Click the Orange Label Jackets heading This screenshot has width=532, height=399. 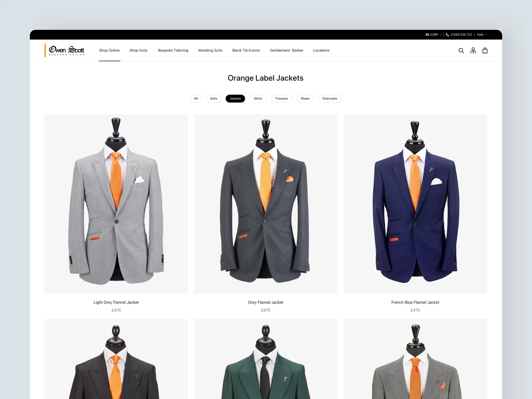[x=265, y=78]
